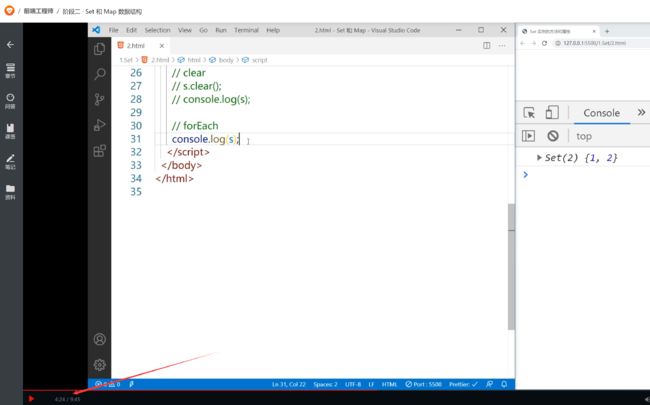Click the console prompt input line

click(589, 175)
